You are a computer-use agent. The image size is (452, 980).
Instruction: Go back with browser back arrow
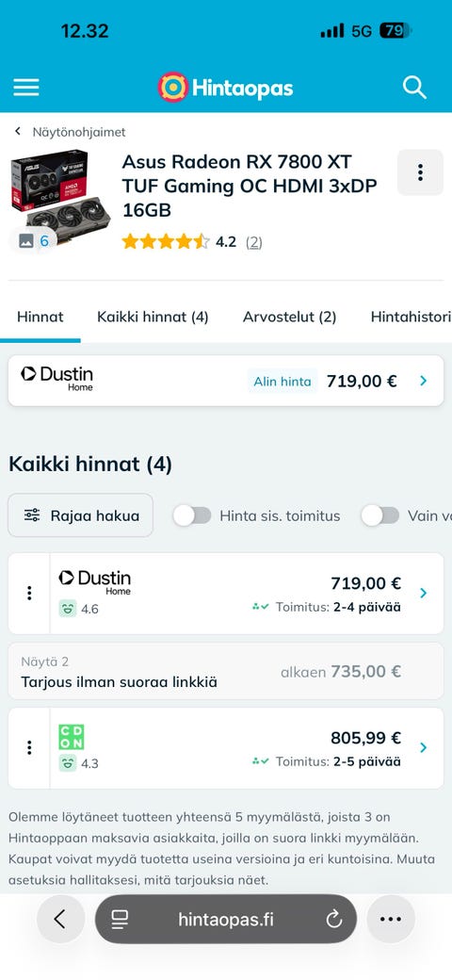[60, 919]
